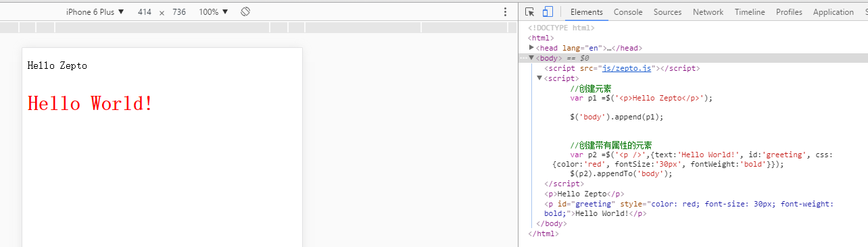Click the closing script tag line

click(564, 184)
